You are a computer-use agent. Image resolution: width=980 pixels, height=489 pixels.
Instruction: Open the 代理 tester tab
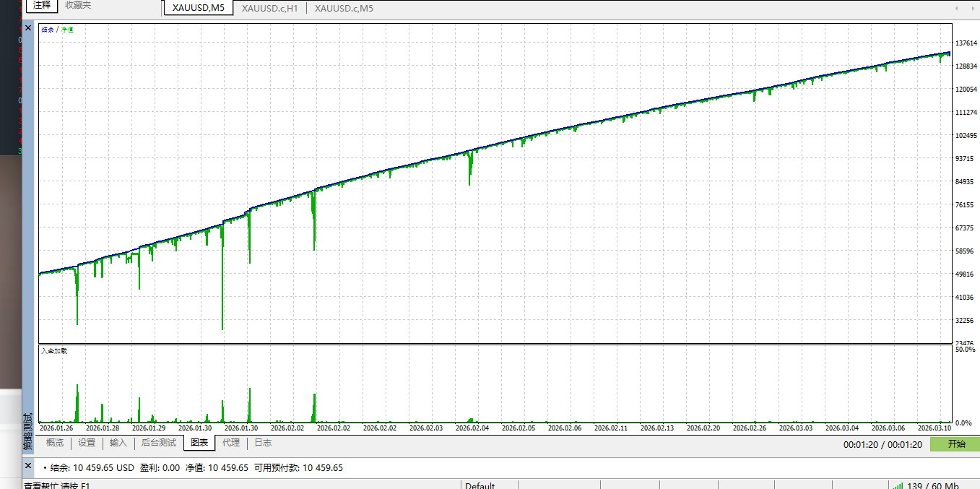[231, 443]
